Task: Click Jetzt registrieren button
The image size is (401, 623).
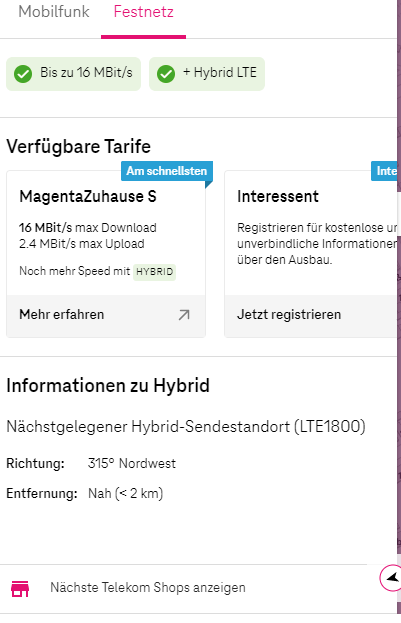Action: (289, 315)
